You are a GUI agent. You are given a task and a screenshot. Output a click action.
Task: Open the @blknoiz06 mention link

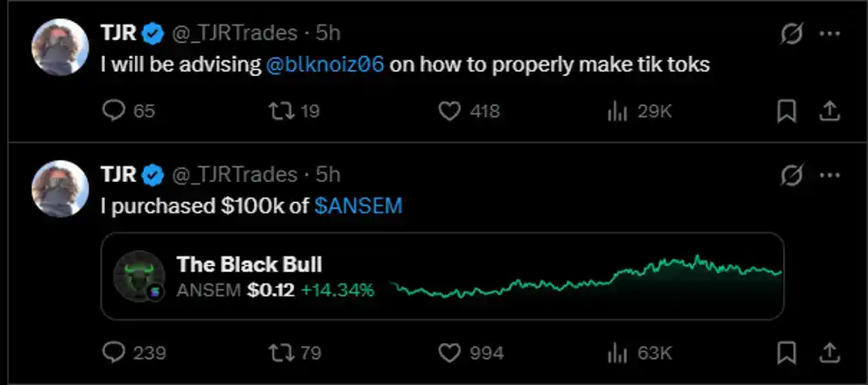pyautogui.click(x=325, y=65)
